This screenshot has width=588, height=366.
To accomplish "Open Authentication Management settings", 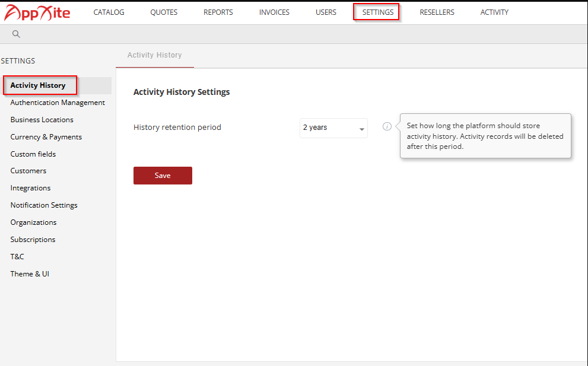I will point(58,103).
